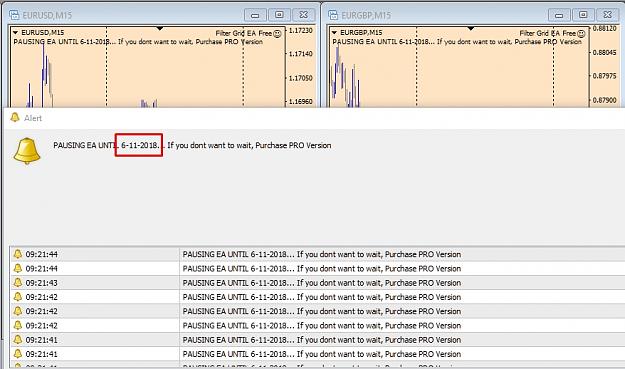Click 'Filter Grid EA Free' label in EURGBP chart

[x=548, y=33]
